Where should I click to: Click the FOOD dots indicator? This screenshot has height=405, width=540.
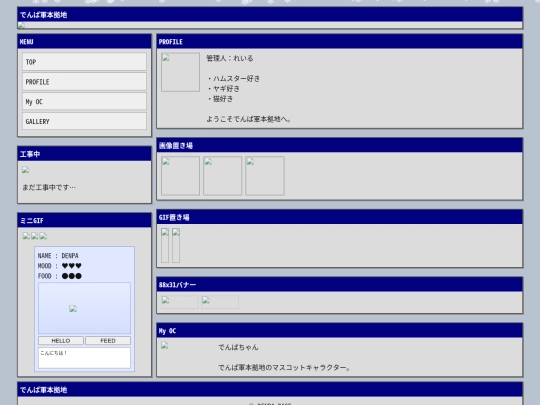tap(72, 276)
